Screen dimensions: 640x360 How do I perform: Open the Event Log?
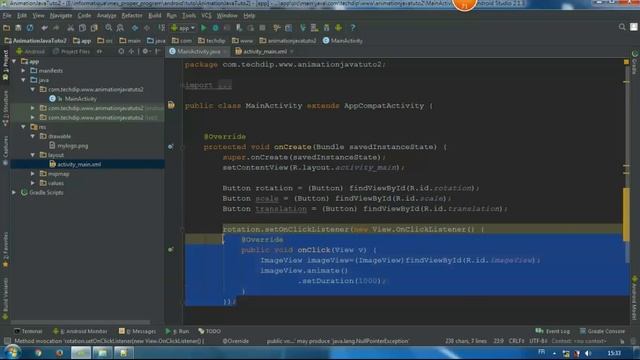coord(552,331)
